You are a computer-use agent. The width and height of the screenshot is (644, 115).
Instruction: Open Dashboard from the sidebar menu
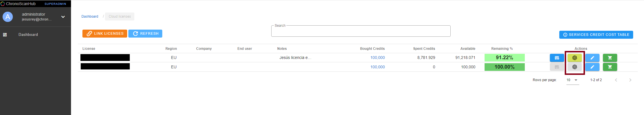(x=28, y=35)
